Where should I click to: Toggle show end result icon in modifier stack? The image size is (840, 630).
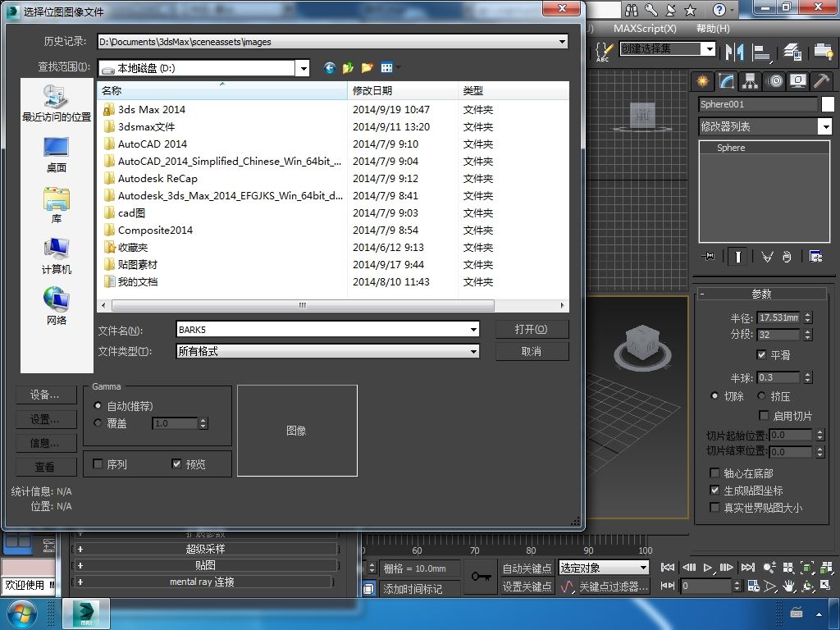pos(737,257)
